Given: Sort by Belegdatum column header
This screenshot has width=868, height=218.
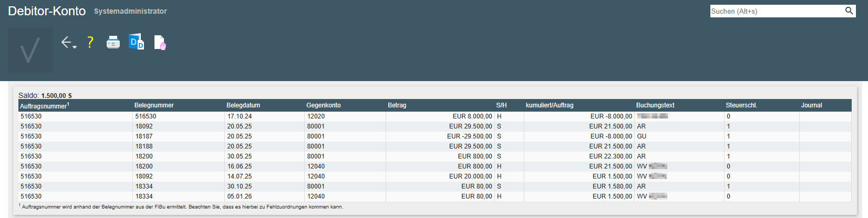Looking at the screenshot, I should click(x=243, y=105).
